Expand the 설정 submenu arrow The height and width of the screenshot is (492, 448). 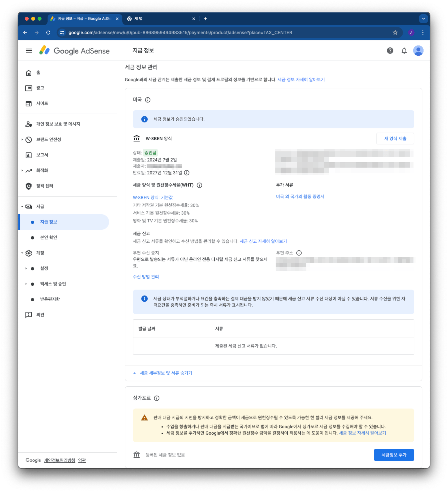point(26,268)
